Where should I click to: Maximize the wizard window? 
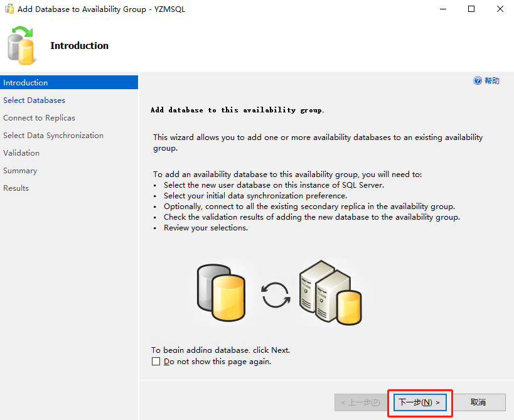coord(471,9)
